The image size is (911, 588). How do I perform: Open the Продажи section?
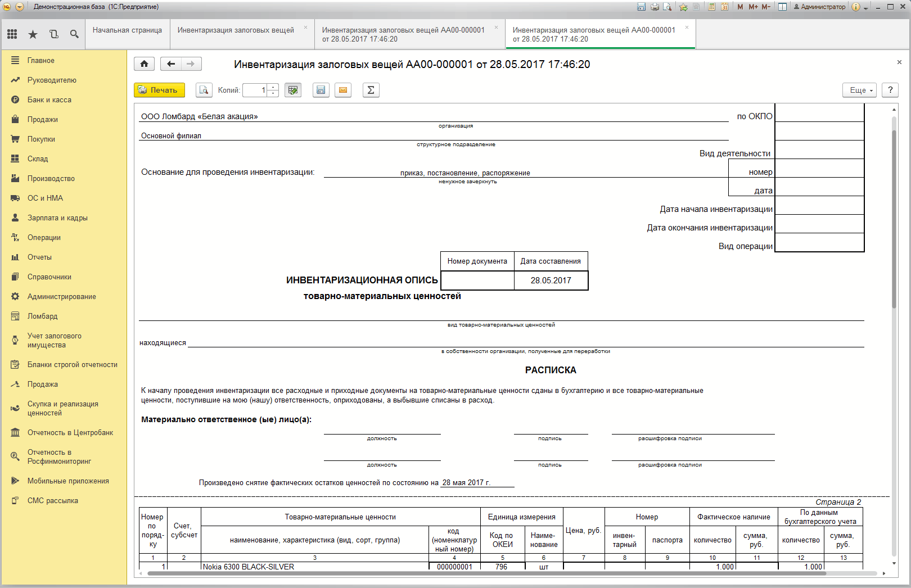point(64,119)
